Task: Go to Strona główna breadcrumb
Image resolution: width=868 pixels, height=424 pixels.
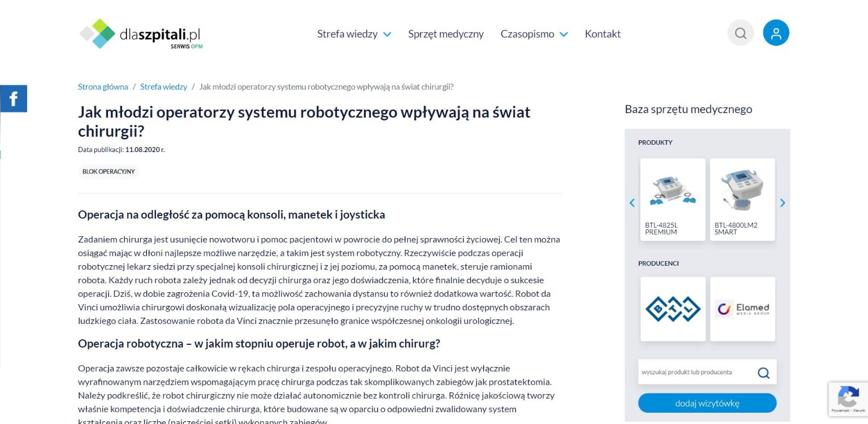Action: click(103, 86)
